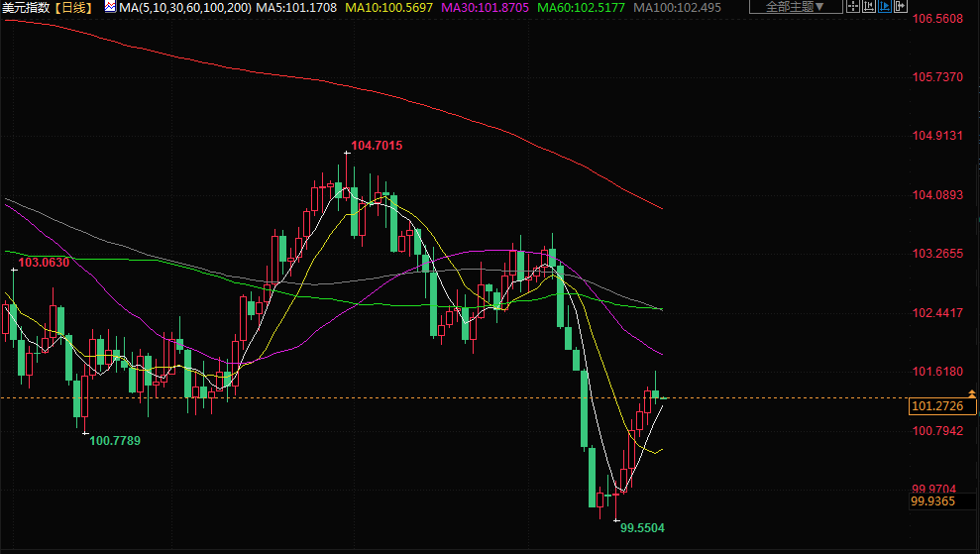Screen dimensions: 980x554
Task: Click the MA5:101.1708 value
Action: tap(296, 8)
